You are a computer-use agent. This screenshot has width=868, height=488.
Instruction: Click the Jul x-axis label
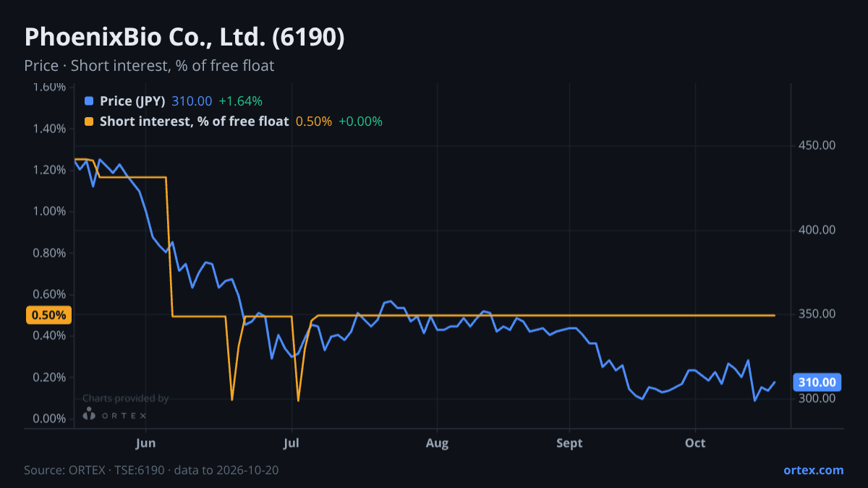[x=292, y=442]
